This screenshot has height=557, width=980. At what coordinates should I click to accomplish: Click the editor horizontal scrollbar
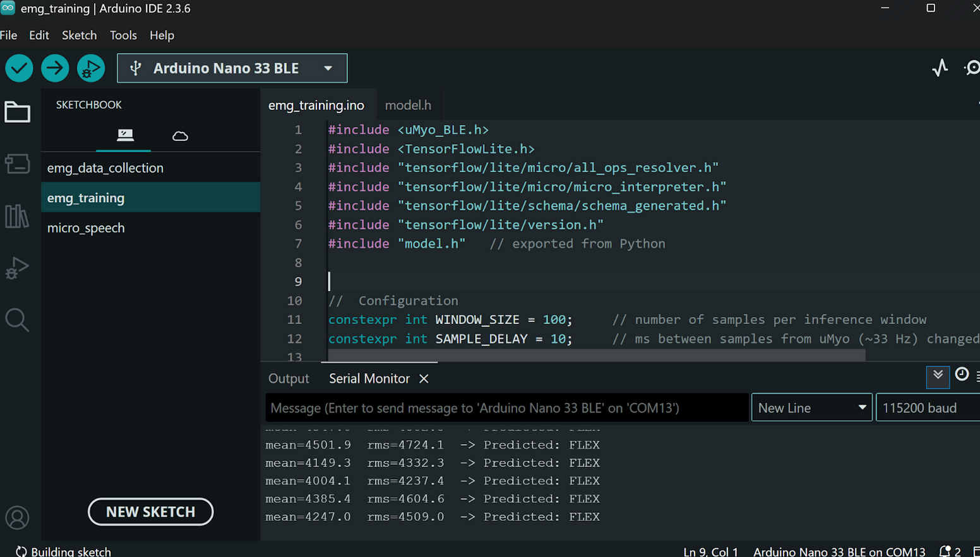(x=597, y=356)
